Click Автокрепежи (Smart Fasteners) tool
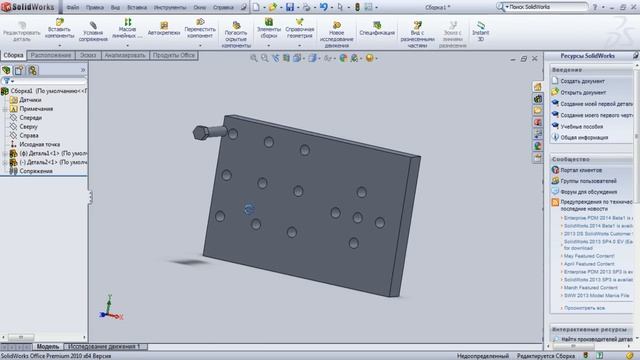The image size is (640, 360). (164, 28)
